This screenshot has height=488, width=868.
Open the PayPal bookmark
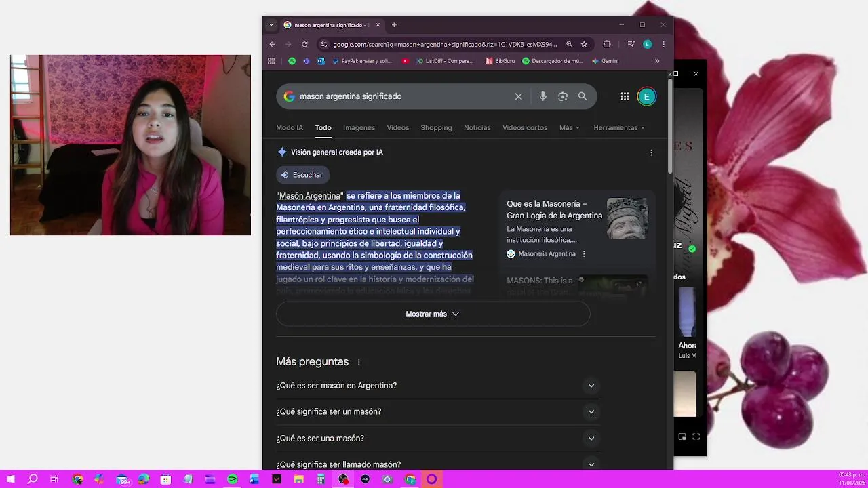(362, 61)
